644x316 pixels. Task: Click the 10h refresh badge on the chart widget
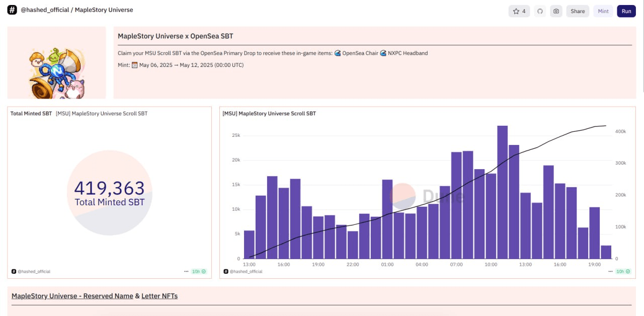coord(622,271)
